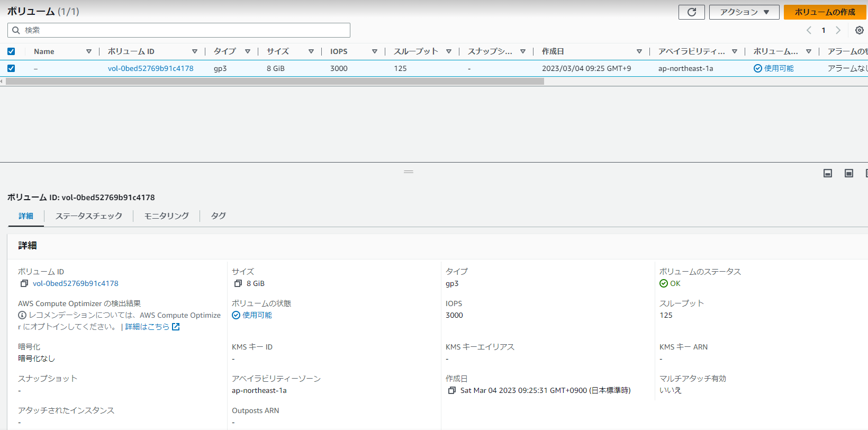Copy the 8 GiB size value
The image size is (868, 430).
[x=238, y=283]
